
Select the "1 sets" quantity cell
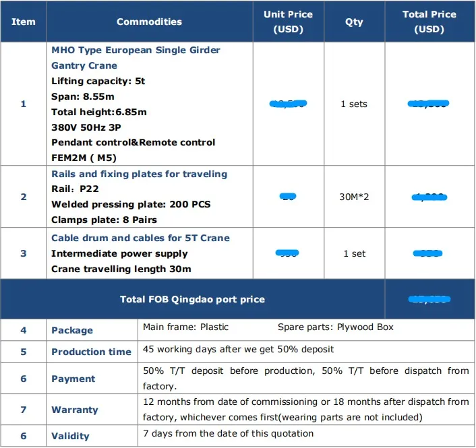(x=354, y=104)
